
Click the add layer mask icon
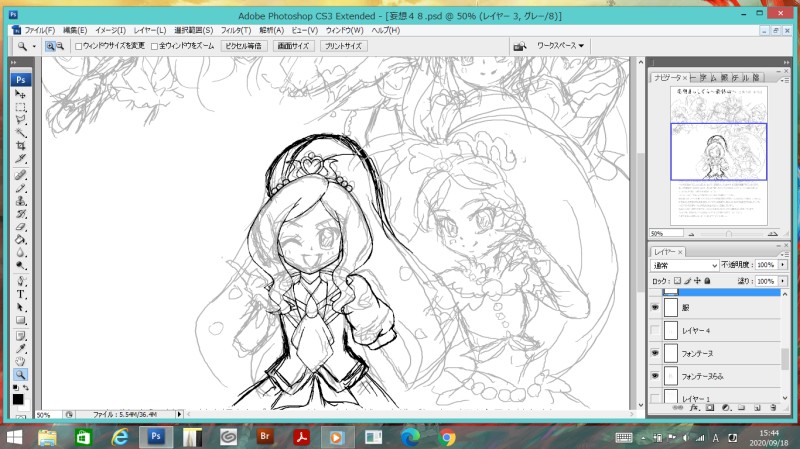(710, 408)
